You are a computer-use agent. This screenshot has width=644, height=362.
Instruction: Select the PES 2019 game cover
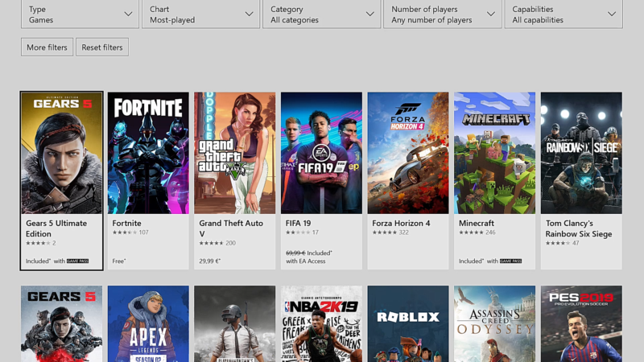(x=581, y=323)
